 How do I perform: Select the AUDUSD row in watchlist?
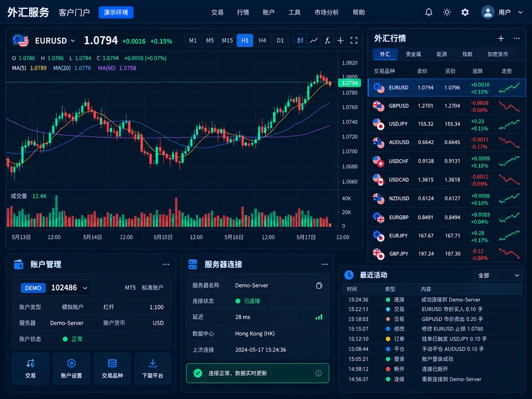(x=446, y=142)
